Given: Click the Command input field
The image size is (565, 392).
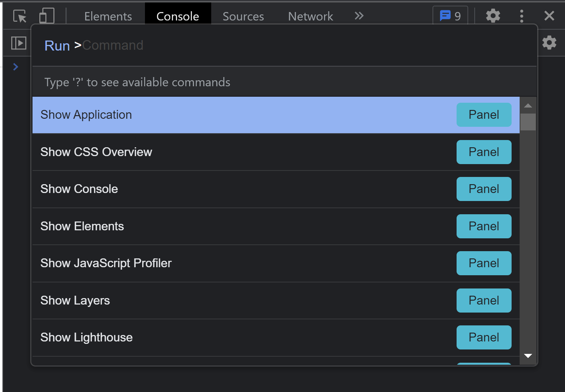Looking at the screenshot, I should (161, 45).
